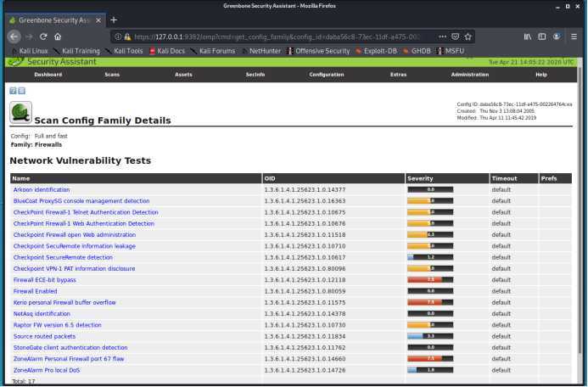Open Checkpoint SecureRemote detection link
588x387 pixels.
[x=63, y=257]
